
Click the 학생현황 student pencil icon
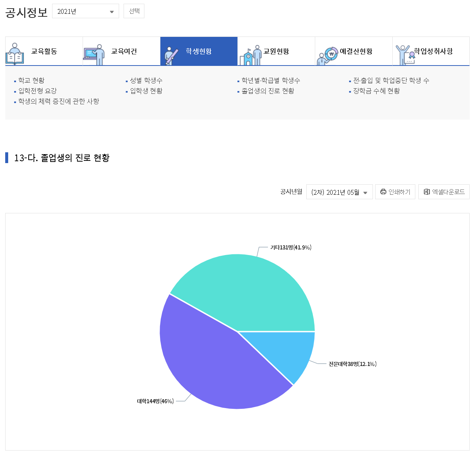(x=172, y=56)
